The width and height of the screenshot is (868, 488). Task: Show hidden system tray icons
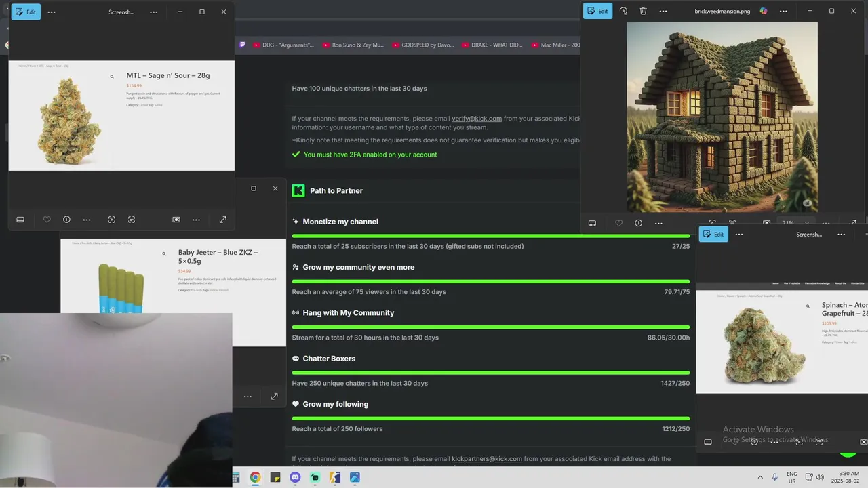point(759,477)
